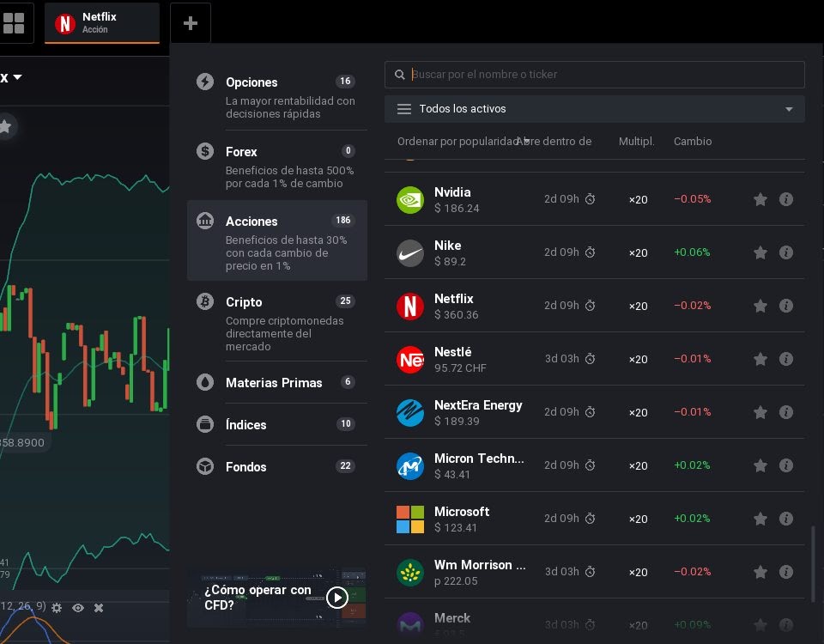Click the Netflix logo in the asset list
Viewport: 824px width, 644px height.
coord(410,306)
